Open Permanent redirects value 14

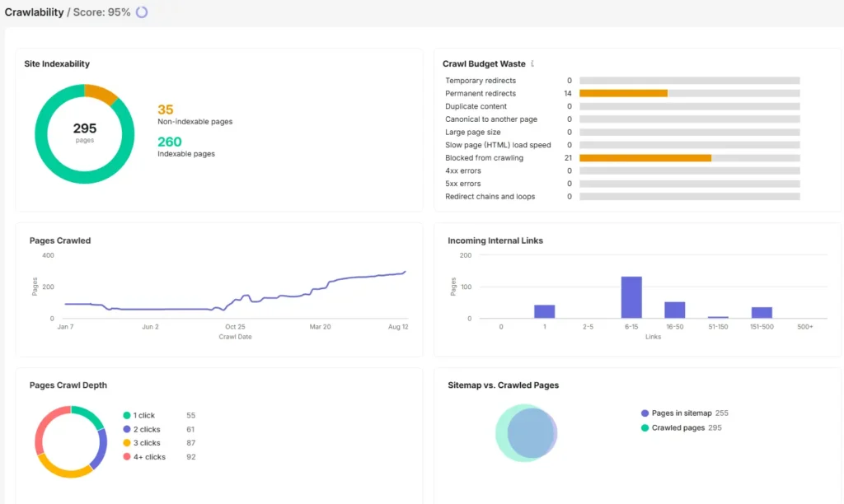568,94
